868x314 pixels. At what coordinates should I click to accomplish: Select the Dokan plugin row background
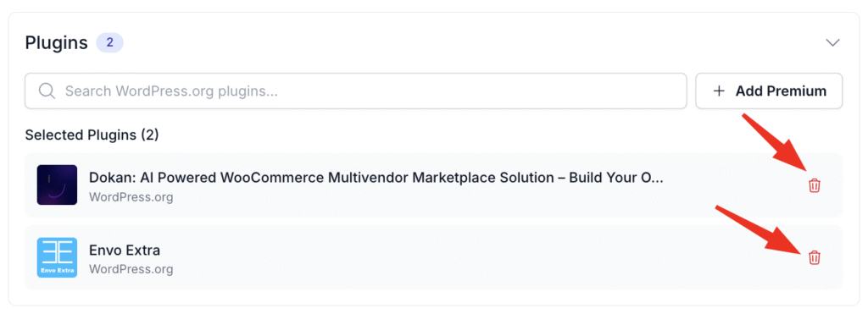(433, 185)
